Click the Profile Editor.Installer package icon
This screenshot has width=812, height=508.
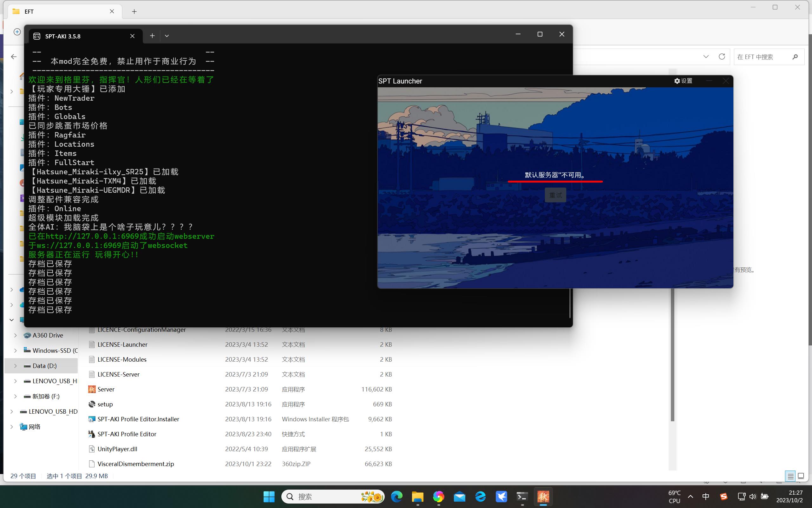tap(92, 419)
